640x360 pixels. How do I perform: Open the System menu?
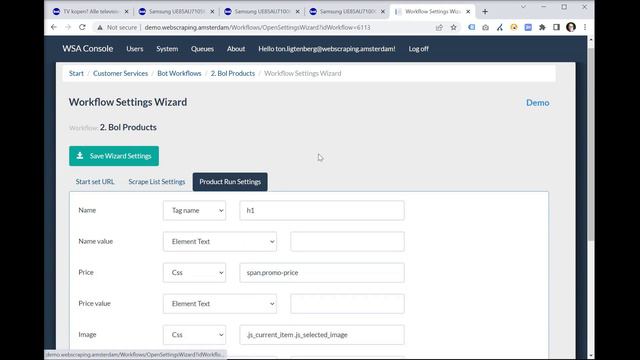[167, 49]
